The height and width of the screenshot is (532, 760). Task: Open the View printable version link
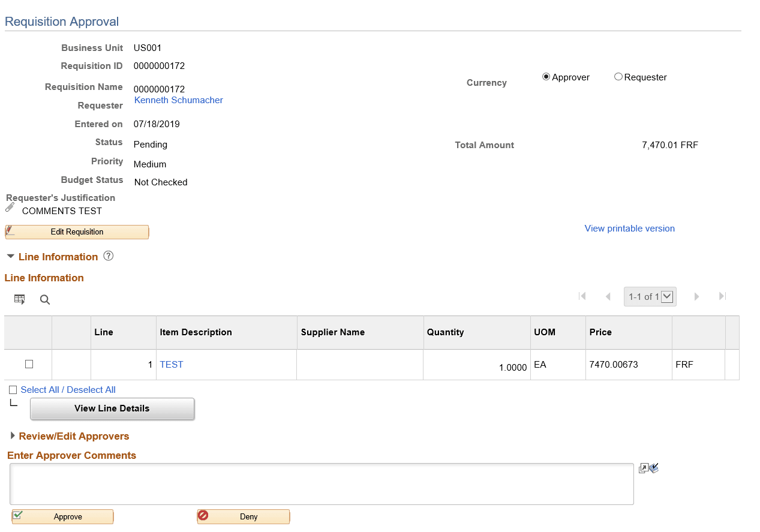(x=629, y=228)
